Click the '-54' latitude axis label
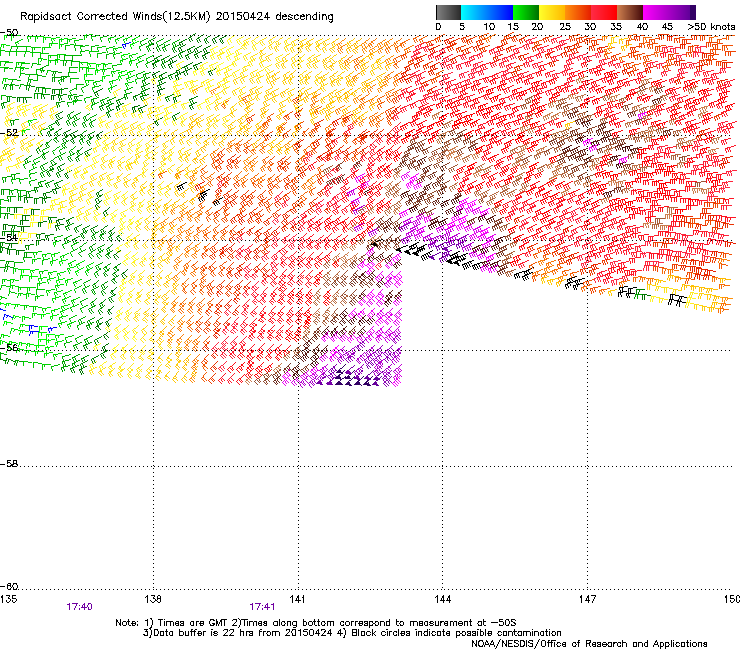 click(9, 237)
